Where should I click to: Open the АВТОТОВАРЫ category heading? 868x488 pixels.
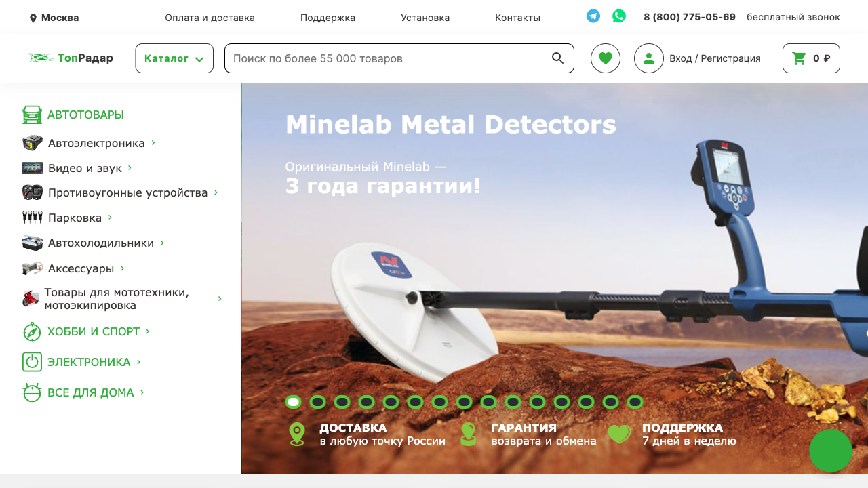(85, 115)
